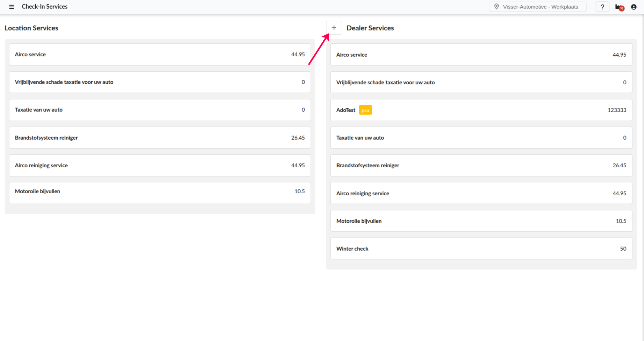Screen dimensions: 644x341
Task: Select Airco service in Location Services
Action: click(160, 54)
